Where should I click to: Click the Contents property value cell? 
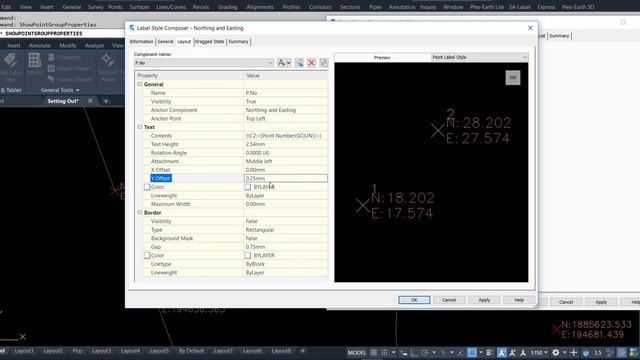tap(286, 136)
